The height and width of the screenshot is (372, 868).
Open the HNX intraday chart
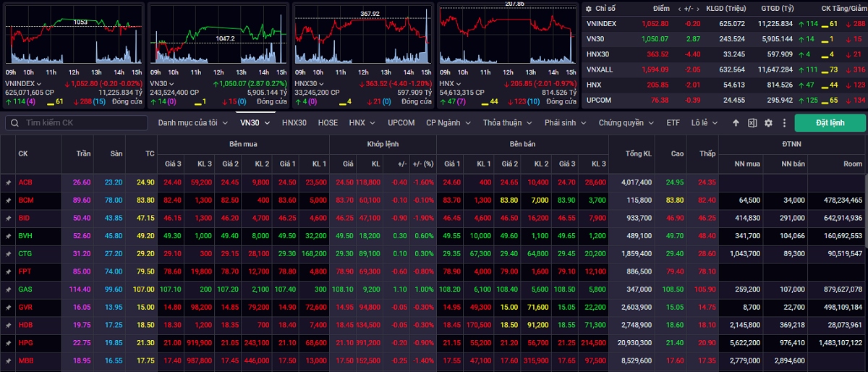coord(506,35)
